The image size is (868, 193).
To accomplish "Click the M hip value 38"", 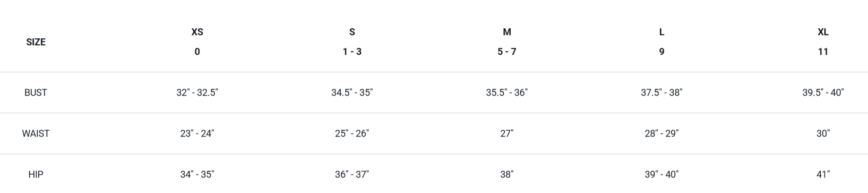I will point(507,174).
